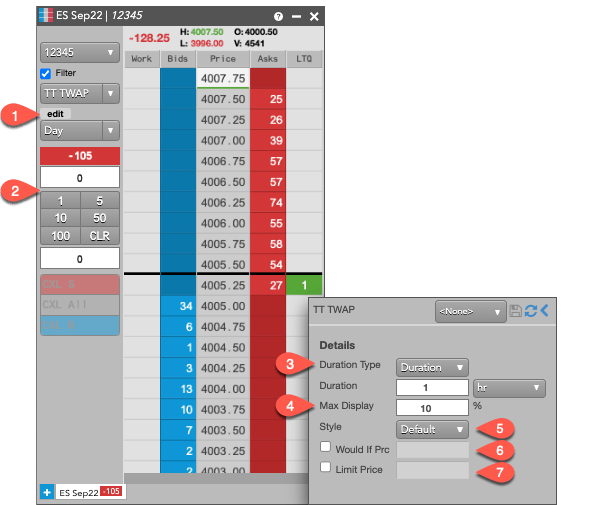Uncheck the Filter checkbox
The image size is (591, 505).
point(46,73)
